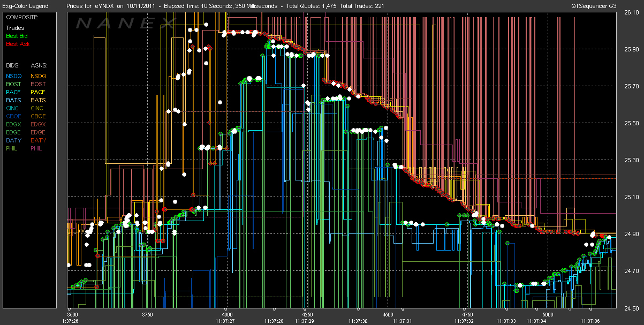Select the "Trades" legend entry
The image size is (644, 325).
coord(15,28)
